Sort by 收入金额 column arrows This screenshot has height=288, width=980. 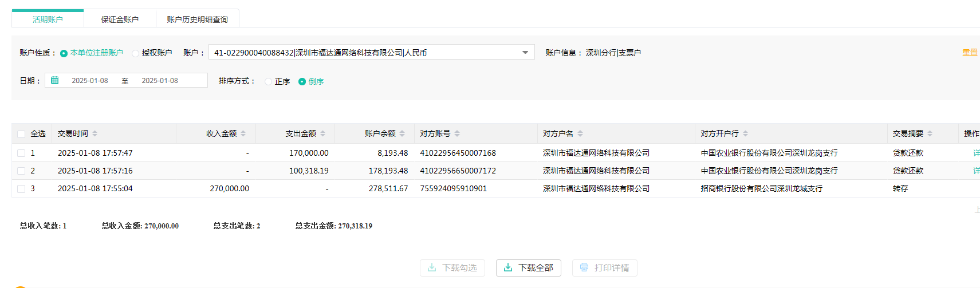(243, 133)
